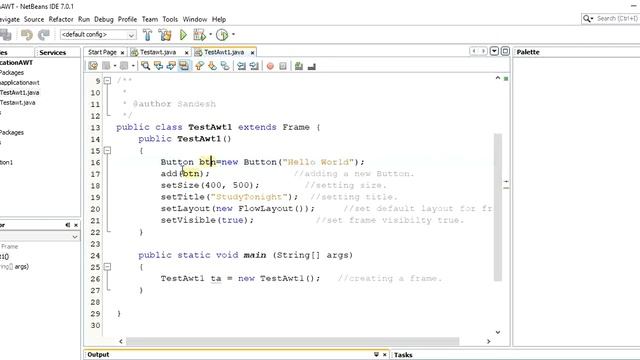Close the TestAwt1.java tab
The width and height of the screenshot is (640, 360).
[x=252, y=53]
